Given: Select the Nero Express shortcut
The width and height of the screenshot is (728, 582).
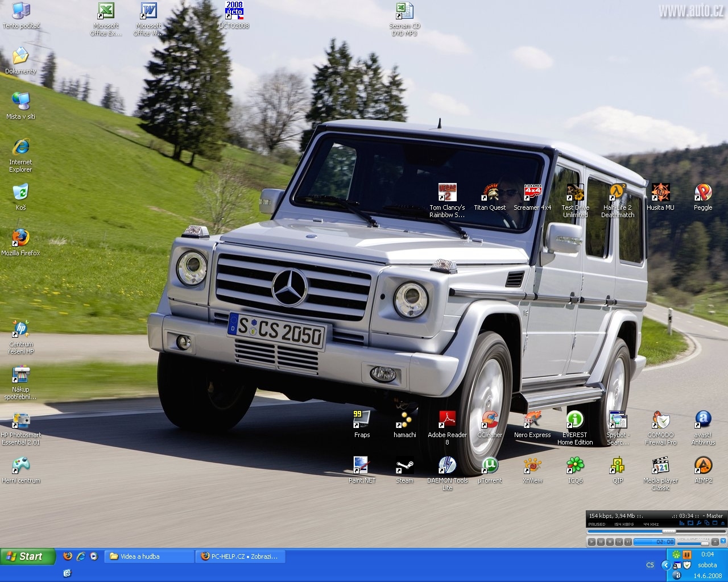Looking at the screenshot, I should click(532, 425).
